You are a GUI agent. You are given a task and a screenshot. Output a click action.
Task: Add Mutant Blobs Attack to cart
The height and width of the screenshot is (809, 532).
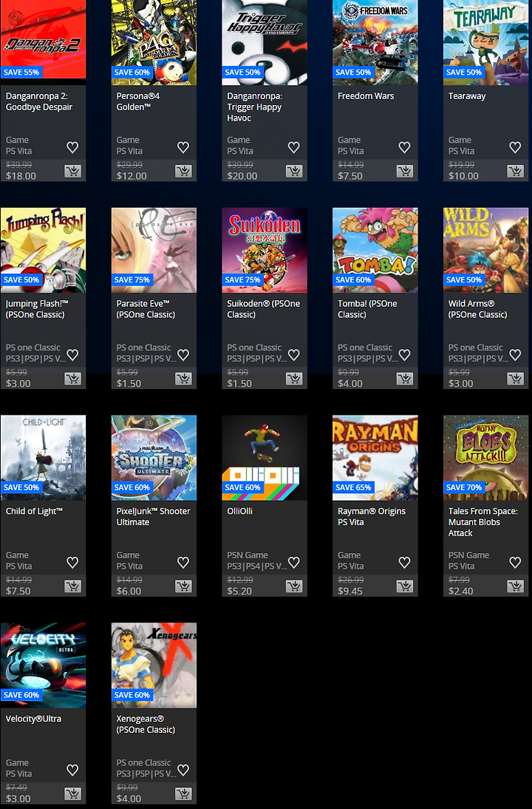tap(515, 586)
